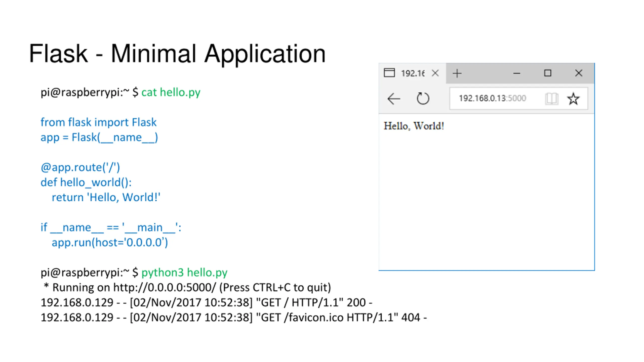Click the line 'from flask import Flask'
This screenshot has height=362, width=644.
pyautogui.click(x=99, y=122)
